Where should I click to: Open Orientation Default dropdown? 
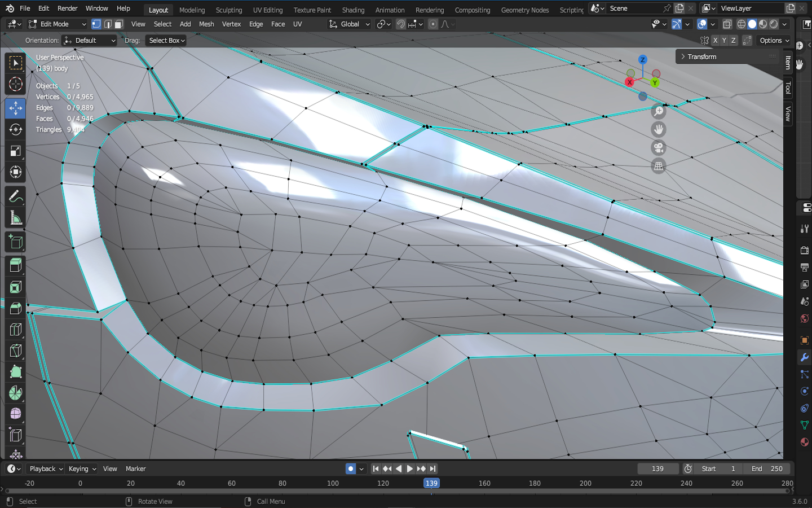tap(90, 41)
